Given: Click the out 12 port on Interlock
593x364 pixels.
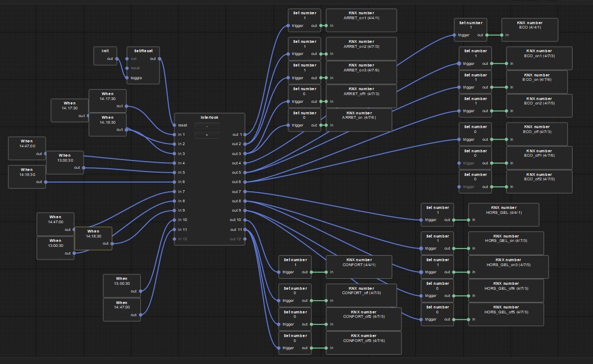Looking at the screenshot, I should pyautogui.click(x=245, y=239).
